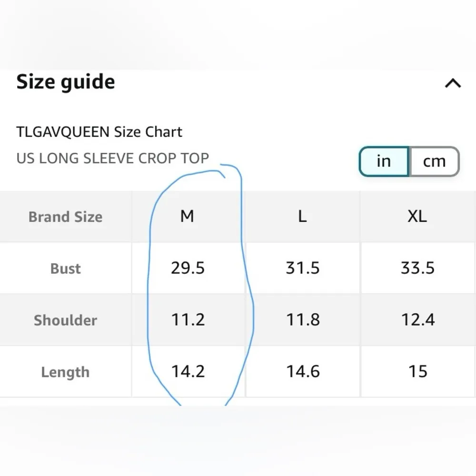The image size is (476, 476).
Task: Click the 31.5 bust value for L
Action: (x=303, y=268)
